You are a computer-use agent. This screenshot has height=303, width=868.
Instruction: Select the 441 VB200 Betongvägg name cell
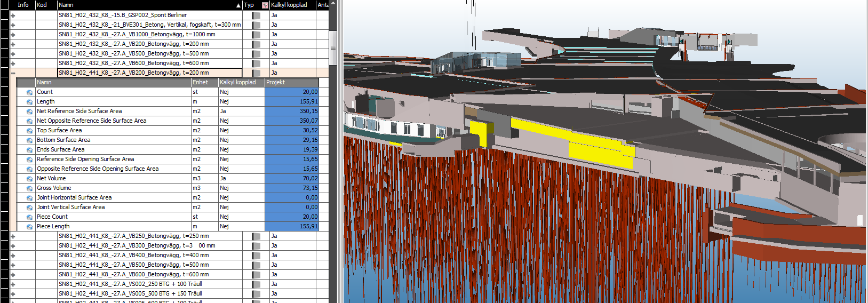click(x=149, y=73)
